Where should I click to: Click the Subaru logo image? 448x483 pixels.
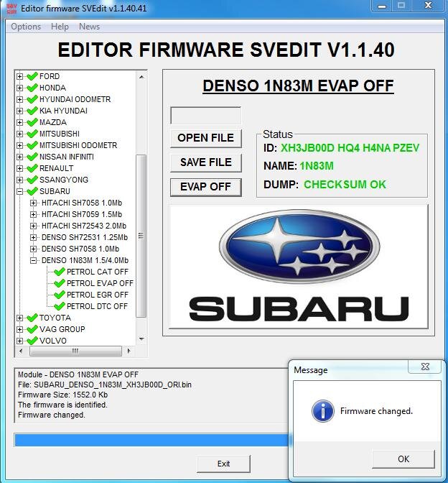point(299,267)
